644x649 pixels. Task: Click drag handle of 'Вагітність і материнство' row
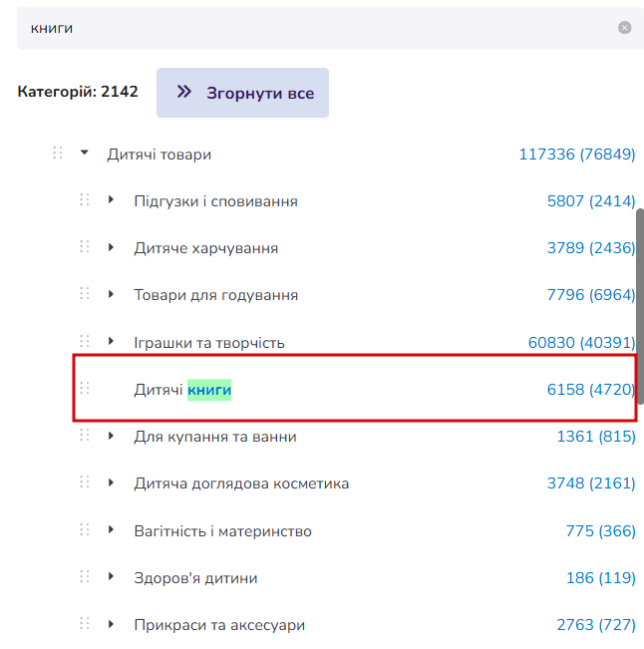point(85,529)
